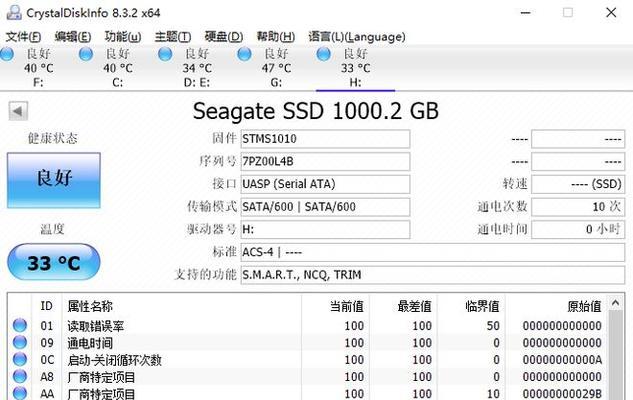This screenshot has height=400, width=633.
Task: Open the 硬盘(D) menu
Action: click(224, 37)
